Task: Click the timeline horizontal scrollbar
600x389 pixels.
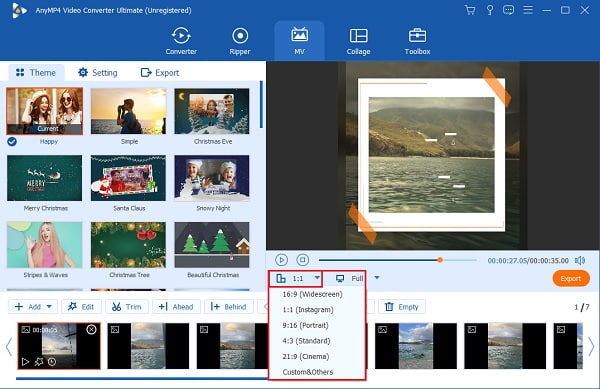Action: (x=142, y=379)
